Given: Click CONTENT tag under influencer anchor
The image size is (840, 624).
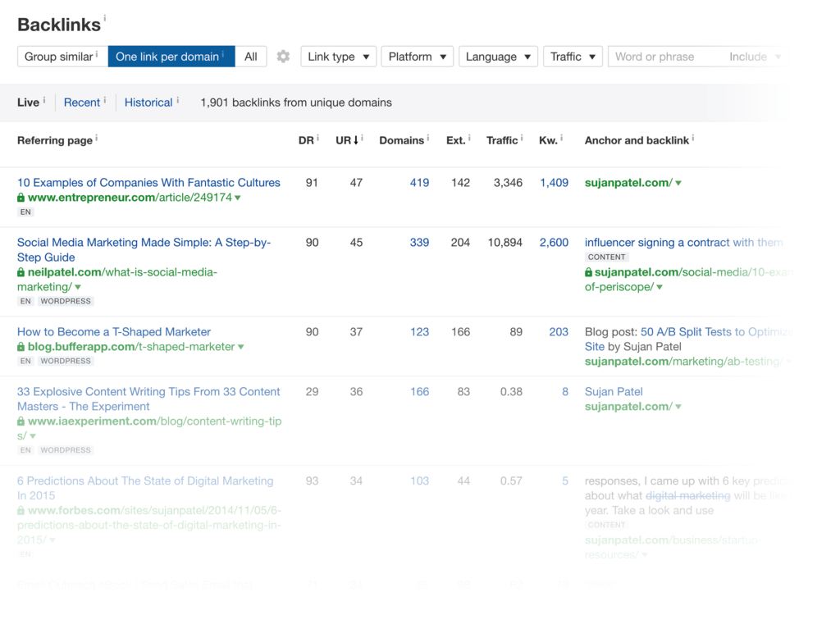Looking at the screenshot, I should 606,257.
